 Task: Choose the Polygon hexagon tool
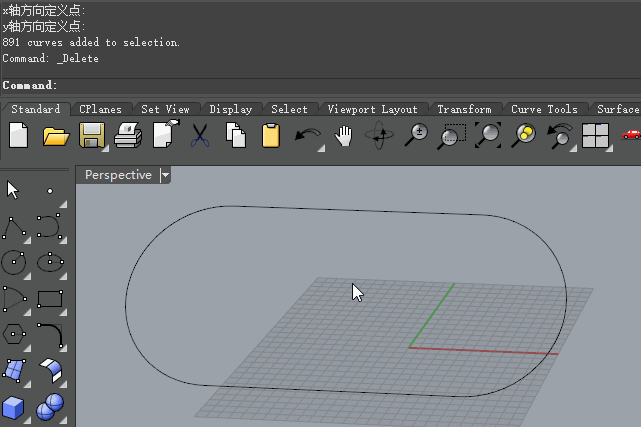click(14, 334)
